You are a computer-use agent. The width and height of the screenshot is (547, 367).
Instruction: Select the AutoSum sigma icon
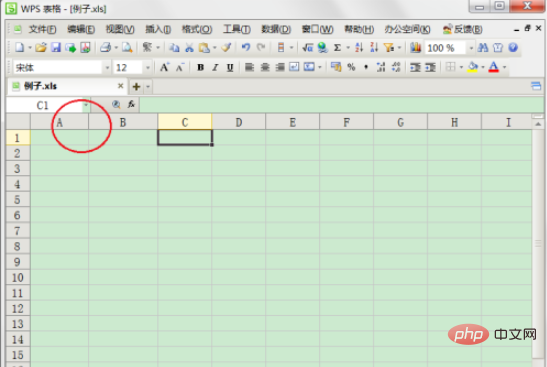337,47
